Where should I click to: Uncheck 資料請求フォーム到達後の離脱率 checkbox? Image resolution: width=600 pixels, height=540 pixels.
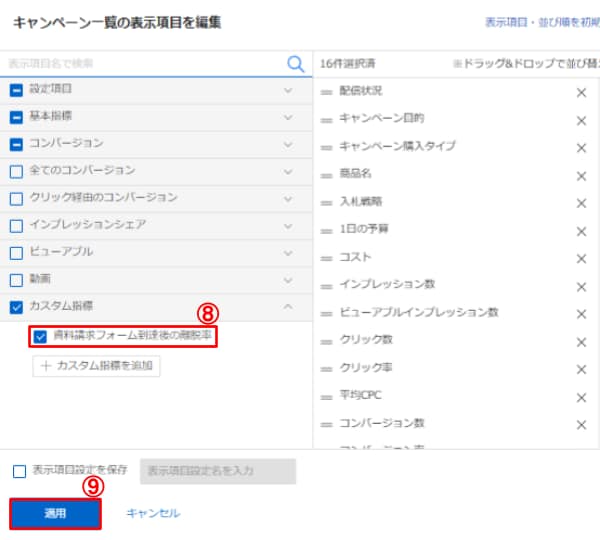41,337
